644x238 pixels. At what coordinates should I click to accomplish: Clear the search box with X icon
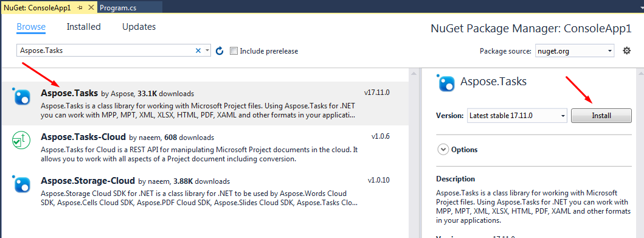[x=198, y=51]
